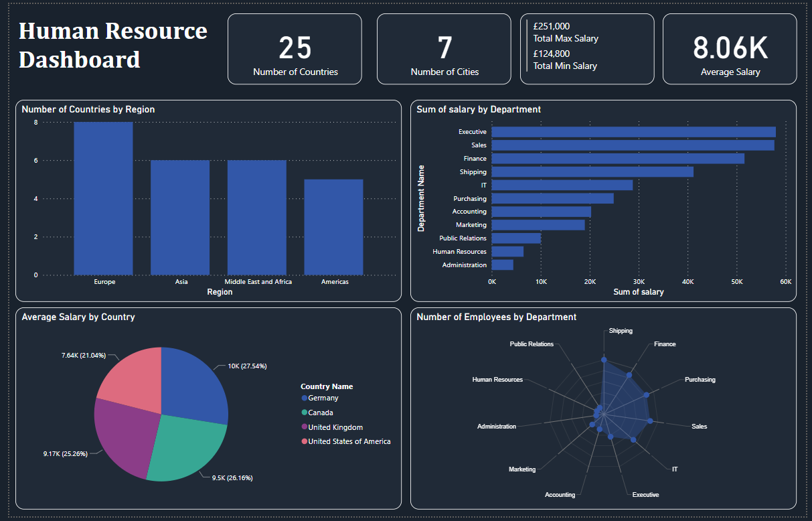Click the Middle East and Africa bar
The height and width of the screenshot is (521, 812).
click(x=257, y=218)
